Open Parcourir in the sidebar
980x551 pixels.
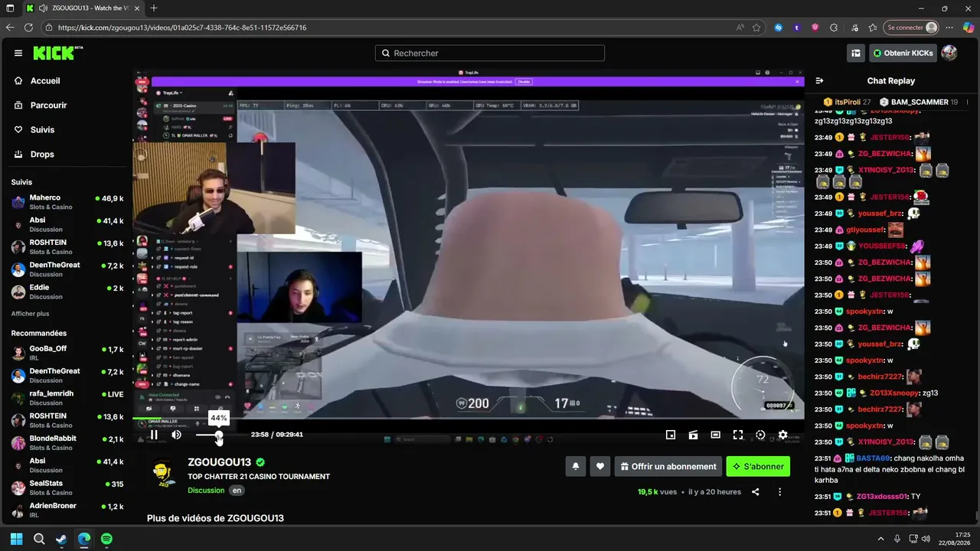coord(49,105)
